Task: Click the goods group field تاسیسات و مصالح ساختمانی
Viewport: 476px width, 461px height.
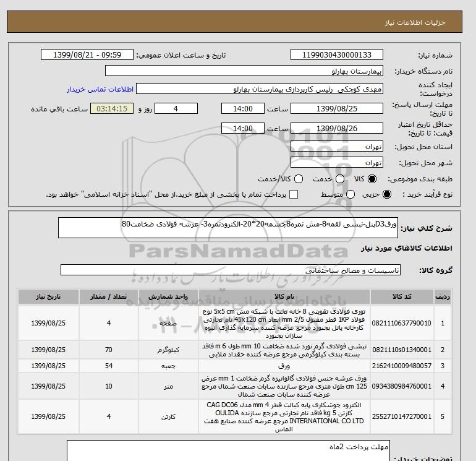Action: 231,270
